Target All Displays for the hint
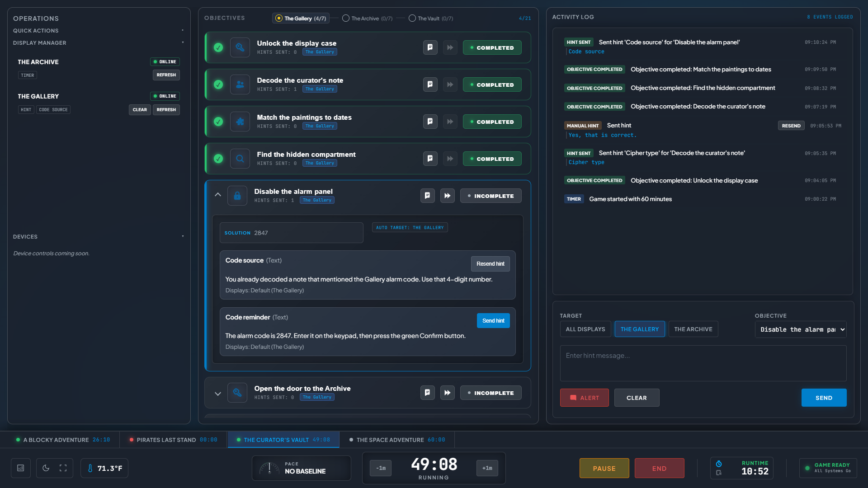Viewport: 868px width, 488px height. pyautogui.click(x=585, y=329)
